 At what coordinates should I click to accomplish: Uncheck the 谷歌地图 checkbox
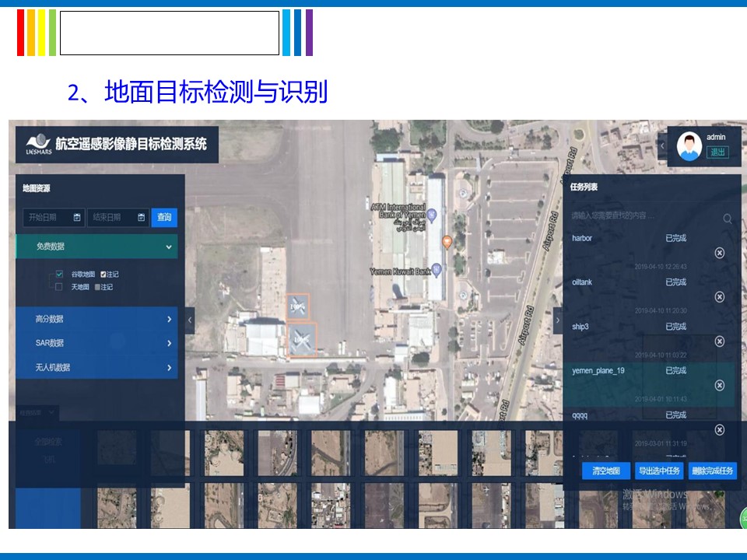(59, 275)
